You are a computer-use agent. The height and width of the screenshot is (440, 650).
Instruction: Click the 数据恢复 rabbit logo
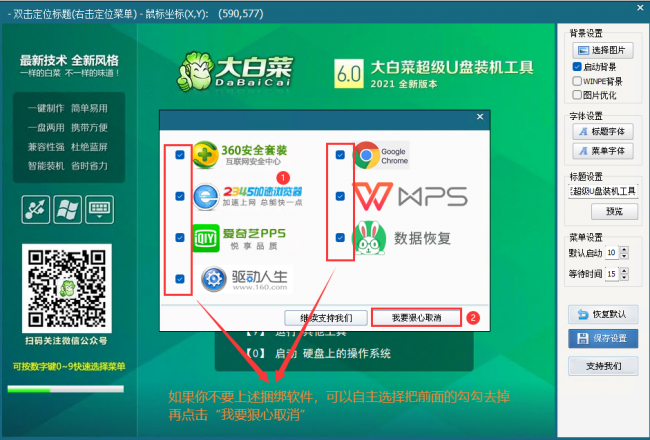[x=369, y=238]
